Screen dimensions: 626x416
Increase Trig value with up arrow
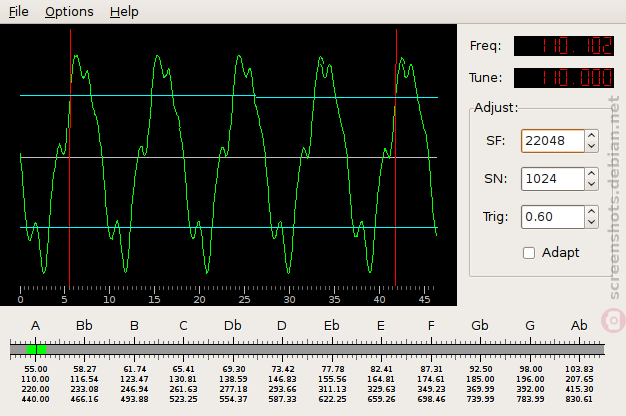[591, 212]
